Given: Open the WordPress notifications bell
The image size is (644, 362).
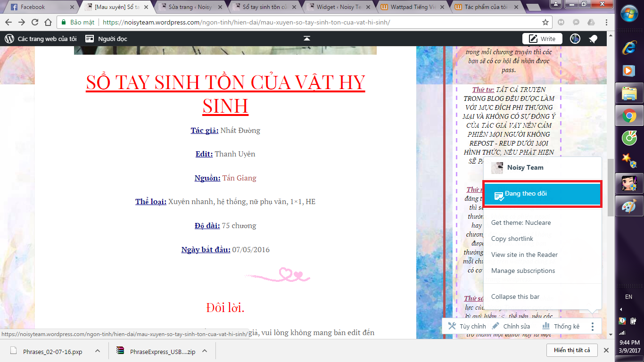Looking at the screenshot, I should tap(593, 39).
